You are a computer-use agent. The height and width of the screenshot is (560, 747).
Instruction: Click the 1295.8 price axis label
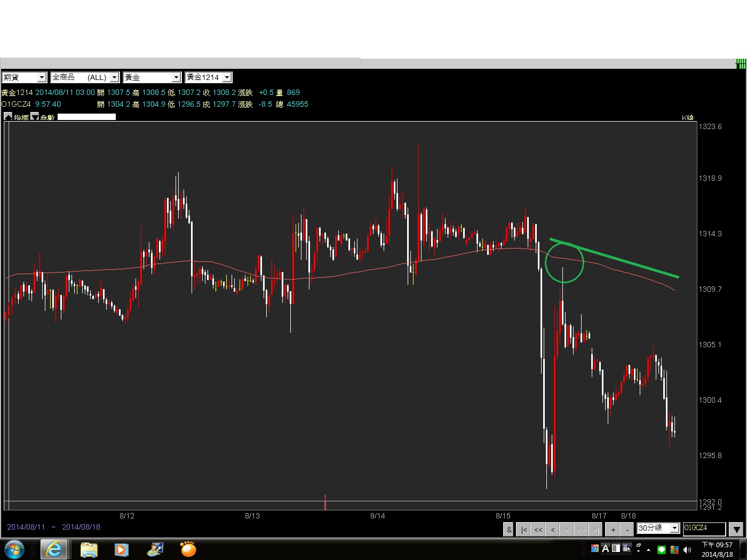pyautogui.click(x=710, y=455)
